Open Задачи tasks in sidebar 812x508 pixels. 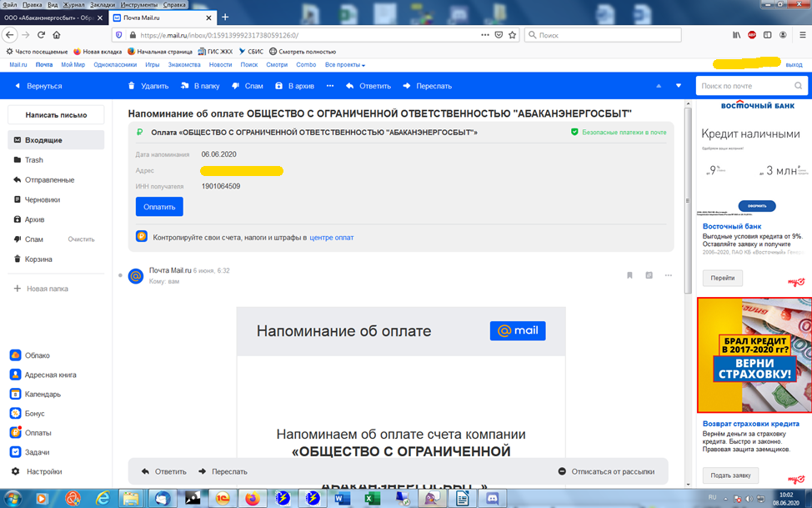click(x=30, y=452)
